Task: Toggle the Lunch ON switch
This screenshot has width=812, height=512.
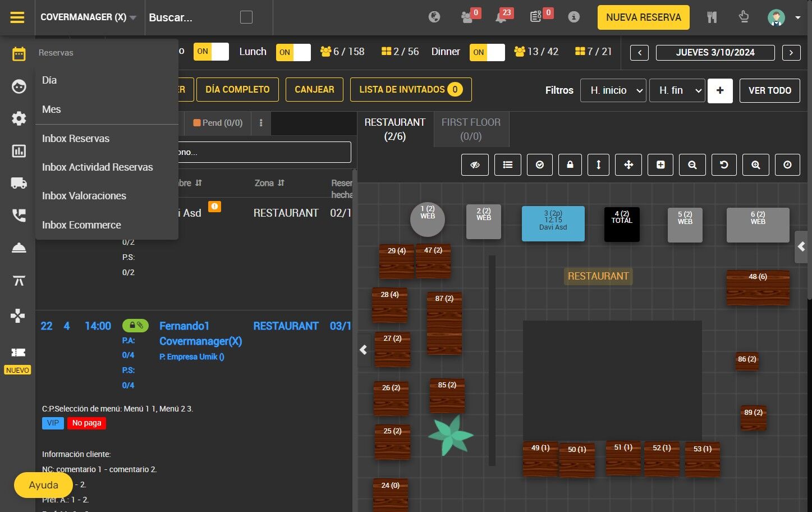Action: [293, 52]
